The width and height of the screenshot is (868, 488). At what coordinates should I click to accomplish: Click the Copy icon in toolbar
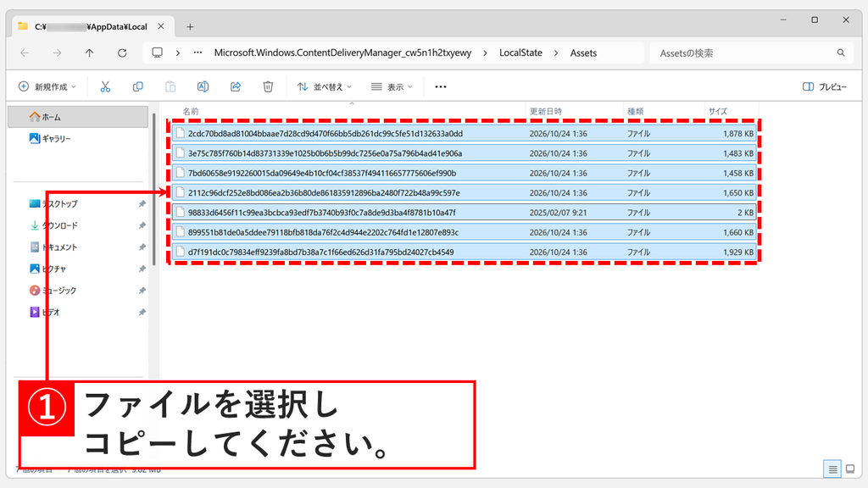point(138,86)
